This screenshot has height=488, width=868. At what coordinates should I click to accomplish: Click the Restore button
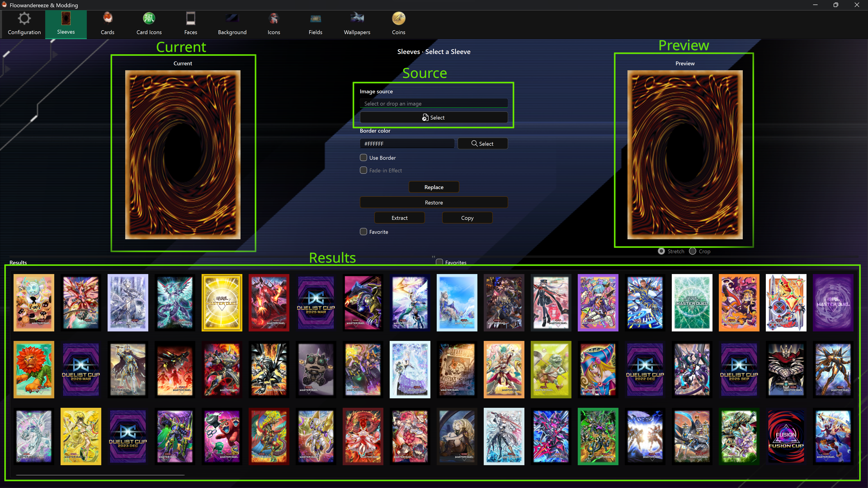click(434, 202)
